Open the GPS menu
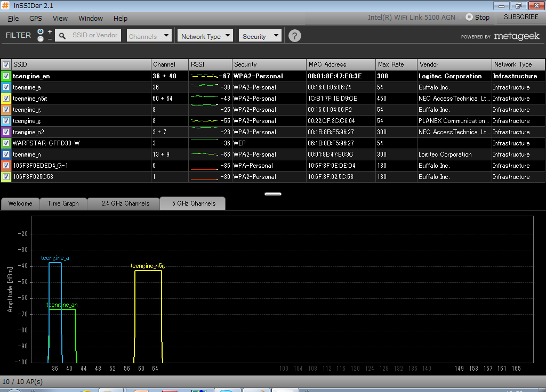546x392 pixels. pyautogui.click(x=36, y=19)
